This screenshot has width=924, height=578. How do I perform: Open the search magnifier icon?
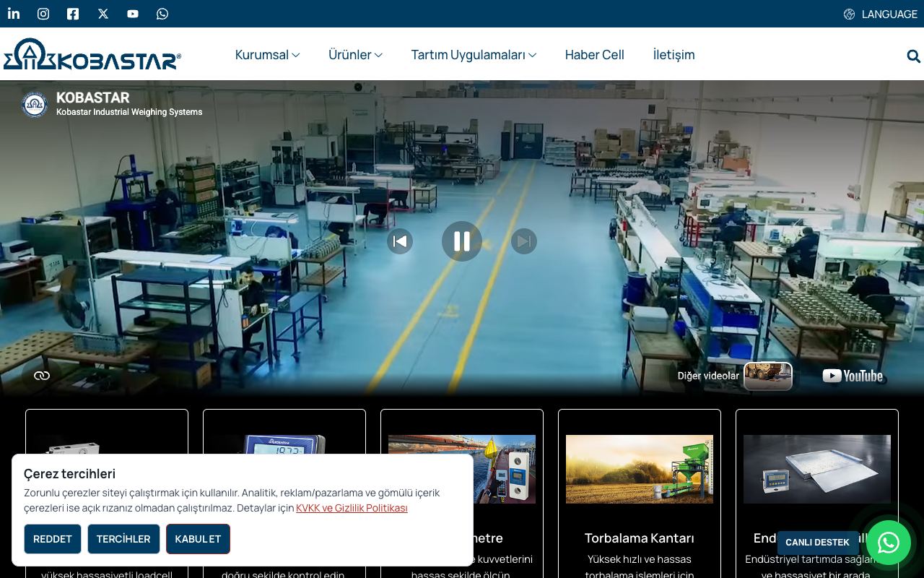pos(913,56)
